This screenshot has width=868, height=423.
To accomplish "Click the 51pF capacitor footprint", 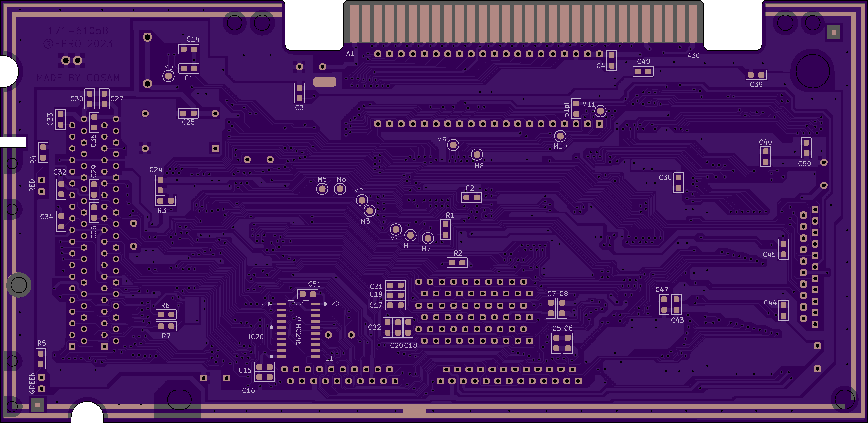I will point(576,109).
